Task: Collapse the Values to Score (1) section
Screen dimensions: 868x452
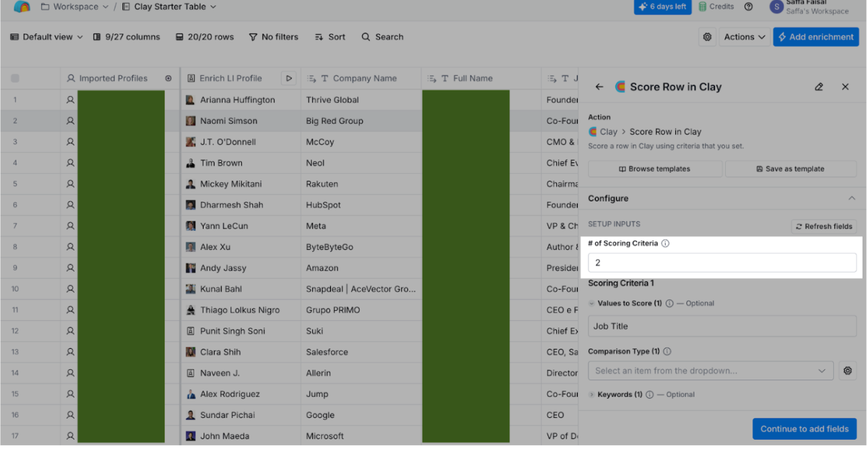Action: 592,303
